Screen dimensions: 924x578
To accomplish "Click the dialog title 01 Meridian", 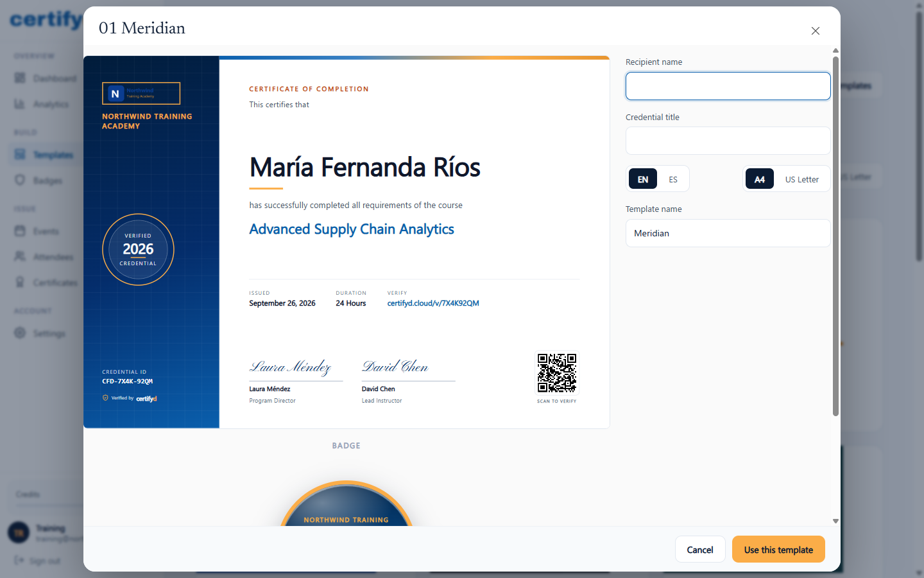I will pyautogui.click(x=142, y=28).
